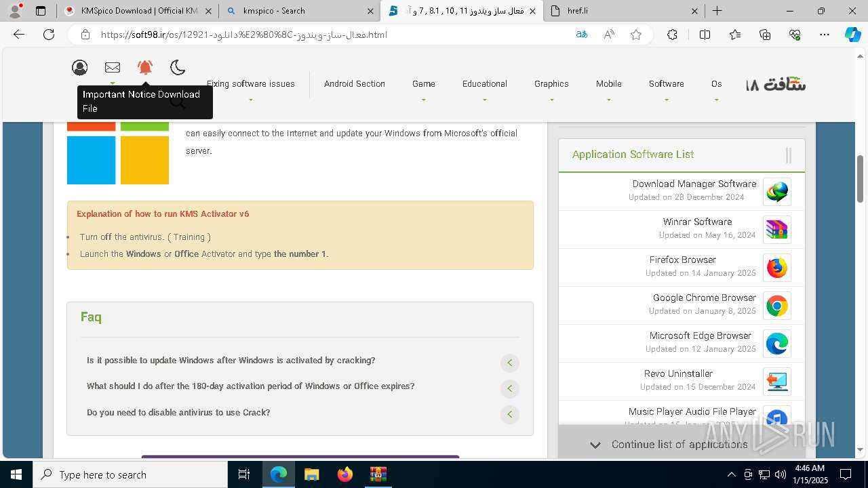Open the red notification bell
Viewport: 868px width, 488px height.
(x=145, y=67)
